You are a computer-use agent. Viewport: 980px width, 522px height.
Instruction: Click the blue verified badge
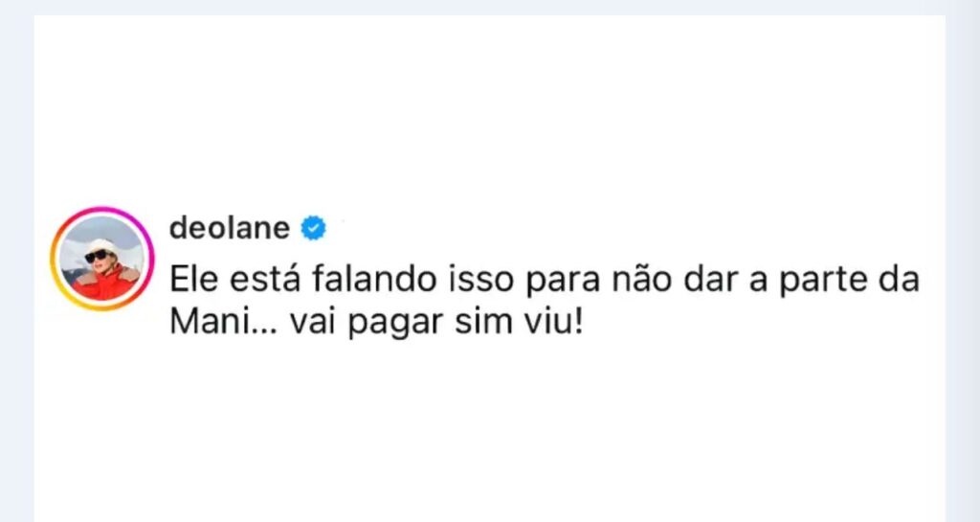(314, 228)
